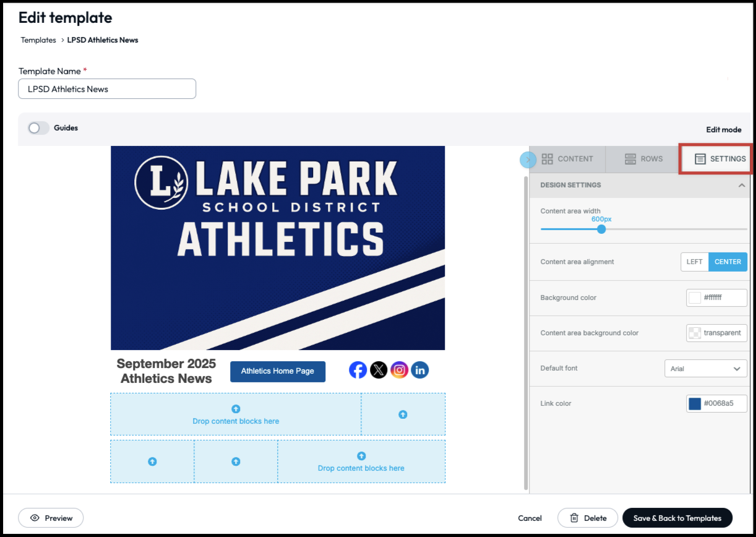Toggle the Guides switch
Screen dimensions: 756x537
point(38,128)
